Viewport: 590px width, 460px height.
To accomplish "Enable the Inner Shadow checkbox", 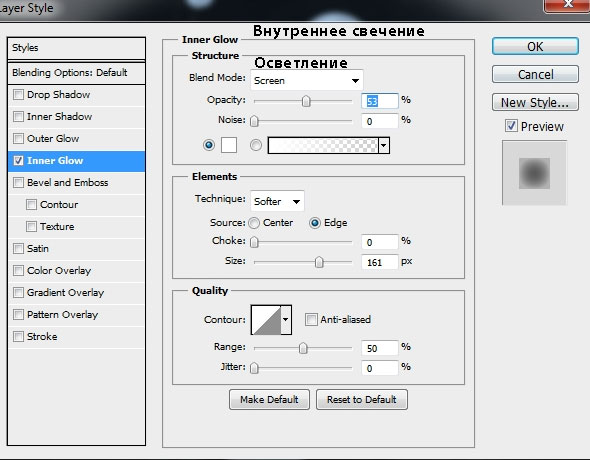I will pyautogui.click(x=18, y=117).
